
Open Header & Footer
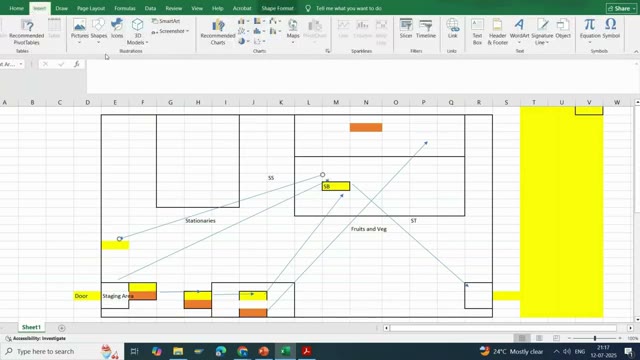click(x=498, y=31)
